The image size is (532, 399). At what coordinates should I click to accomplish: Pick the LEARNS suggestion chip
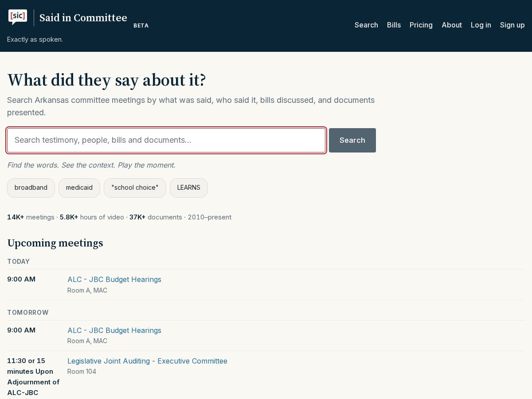[189, 188]
